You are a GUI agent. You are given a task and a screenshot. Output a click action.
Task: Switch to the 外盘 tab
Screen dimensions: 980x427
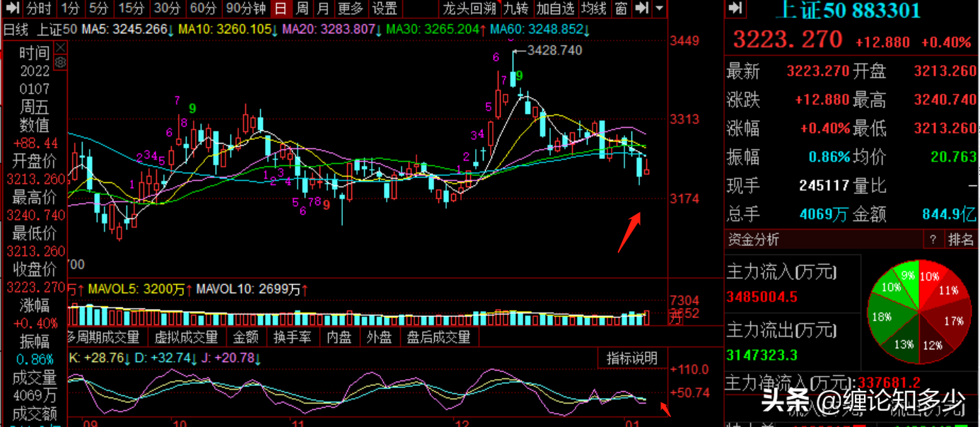(379, 337)
